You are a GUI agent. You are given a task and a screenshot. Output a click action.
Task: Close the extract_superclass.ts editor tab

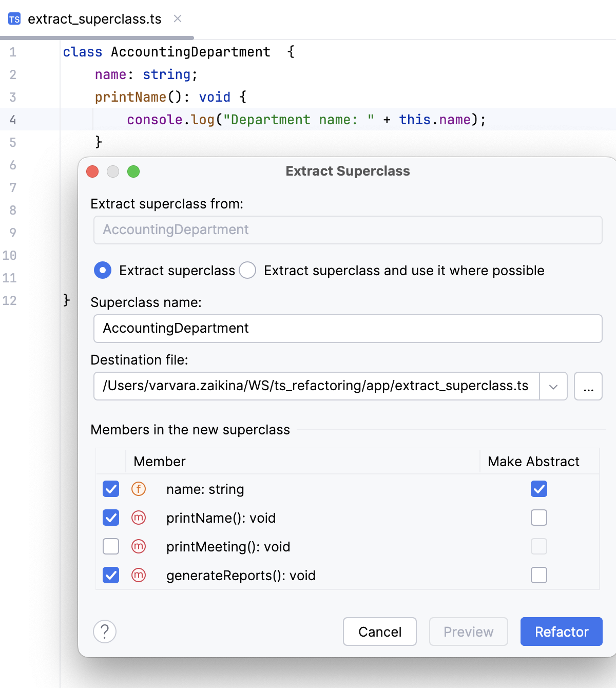[x=177, y=18]
